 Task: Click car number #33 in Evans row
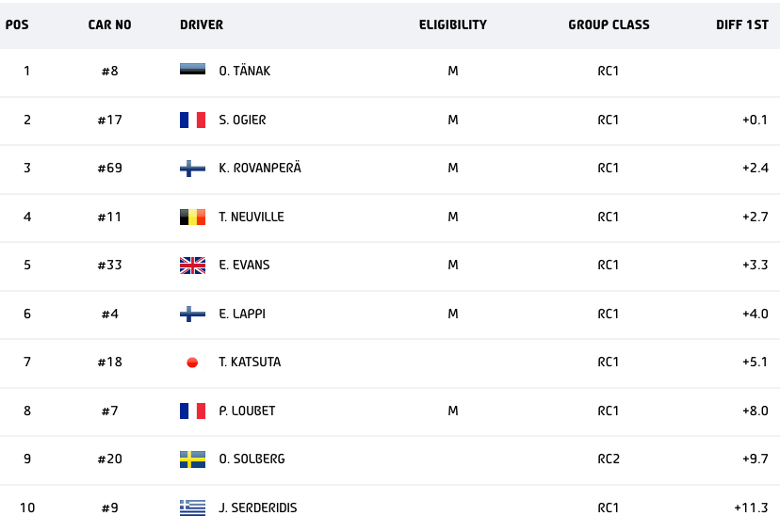109,266
